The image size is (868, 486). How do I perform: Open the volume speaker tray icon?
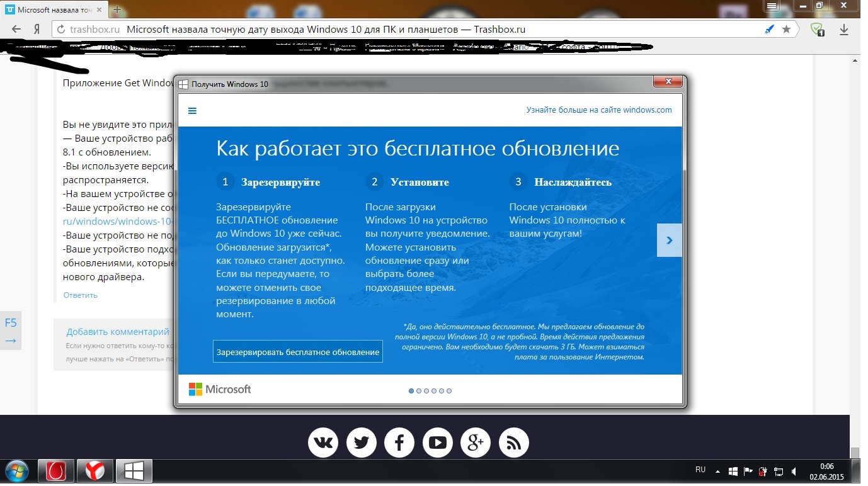[794, 471]
